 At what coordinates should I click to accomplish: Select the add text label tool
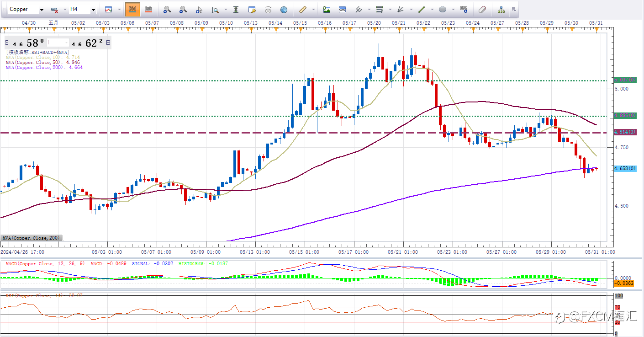464,9
